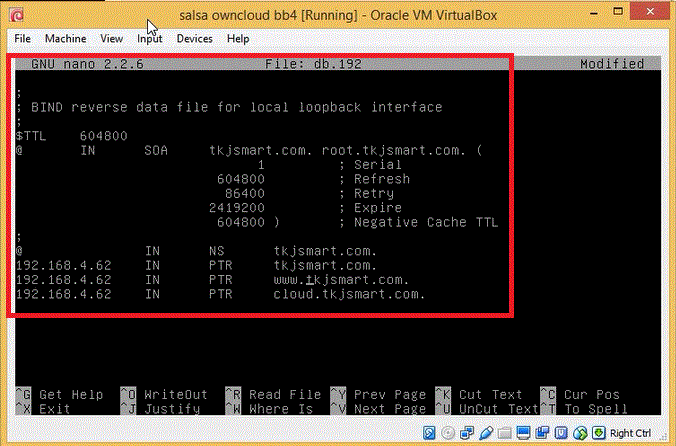
Task: Open the network adapters indicator icon
Action: 466,433
